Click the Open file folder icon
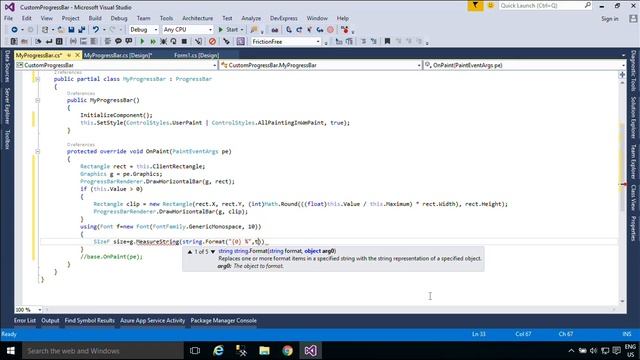This screenshot has width=640, height=360. coord(60,29)
